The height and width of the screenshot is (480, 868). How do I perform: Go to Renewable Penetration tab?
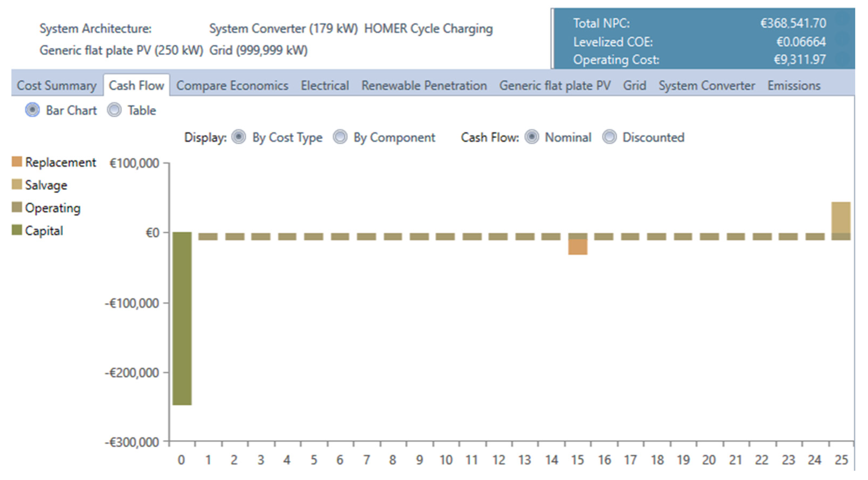pos(424,86)
